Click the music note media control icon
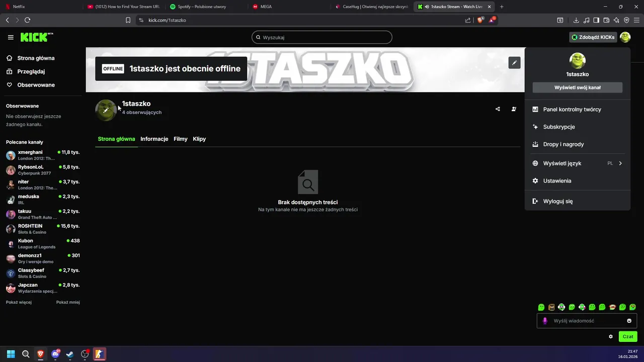The height and width of the screenshot is (362, 644). (586, 20)
